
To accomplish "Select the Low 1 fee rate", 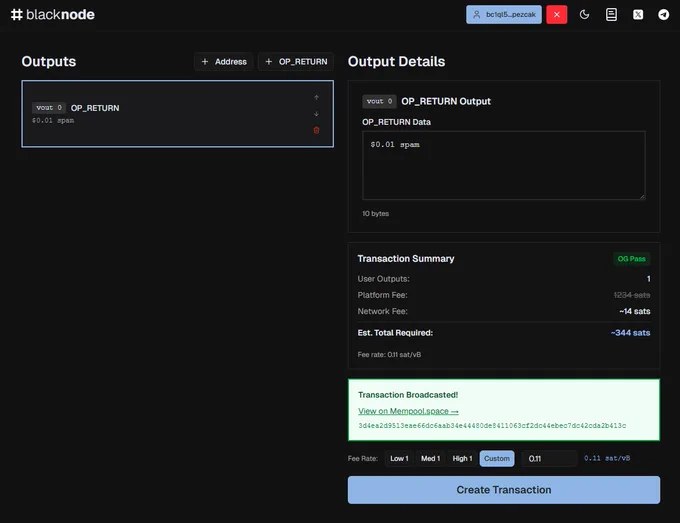I will coord(399,458).
